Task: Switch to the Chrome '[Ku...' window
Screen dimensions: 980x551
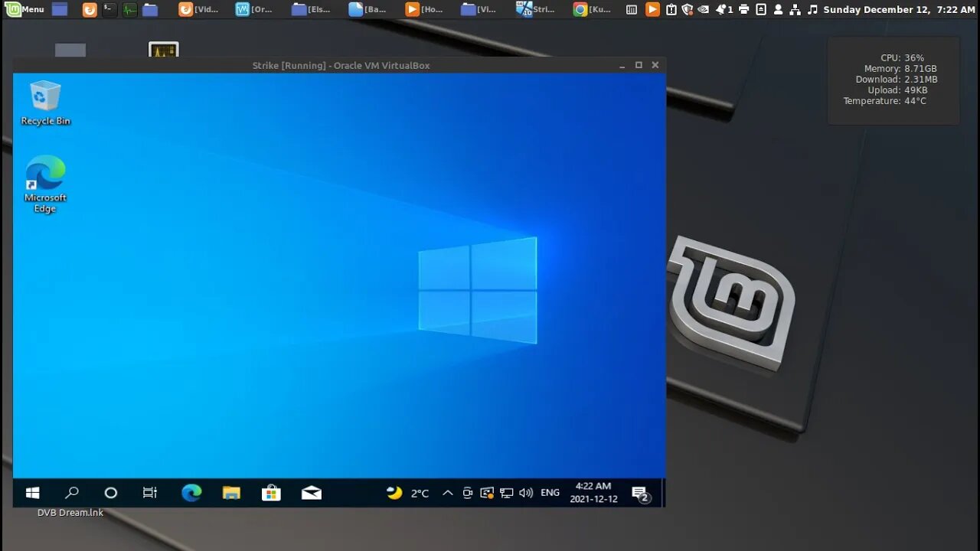Action: pyautogui.click(x=593, y=10)
